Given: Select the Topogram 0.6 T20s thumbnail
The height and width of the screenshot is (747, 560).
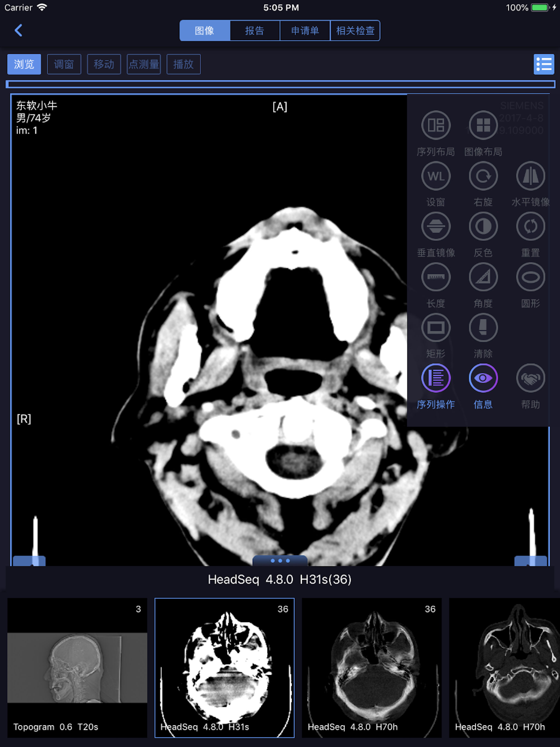Looking at the screenshot, I should coord(77,668).
